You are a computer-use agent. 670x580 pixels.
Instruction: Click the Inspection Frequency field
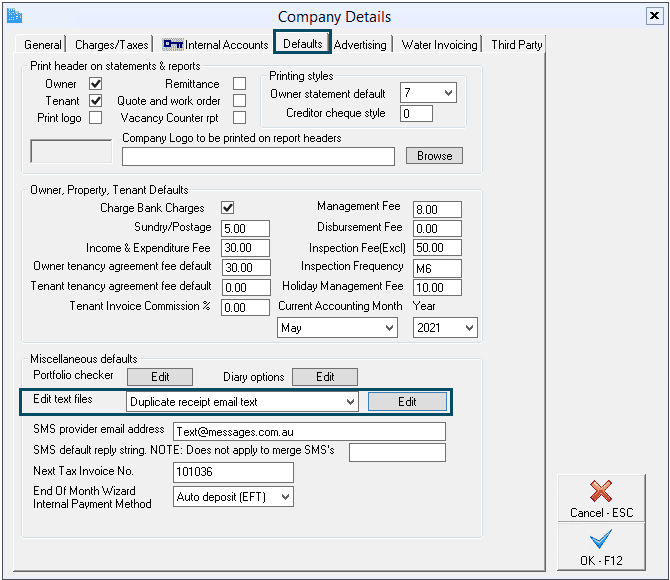tap(437, 268)
